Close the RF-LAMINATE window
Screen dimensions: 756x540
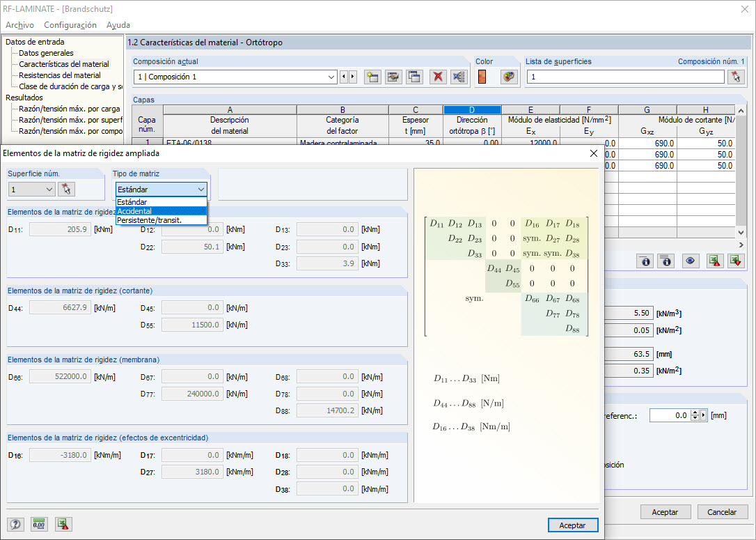click(x=744, y=9)
